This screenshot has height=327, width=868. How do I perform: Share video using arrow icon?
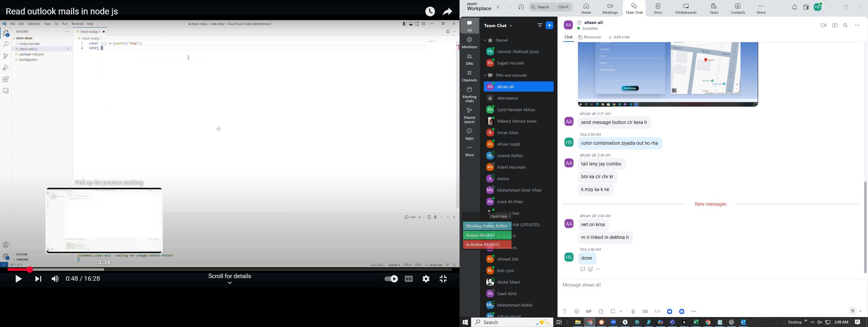(447, 12)
